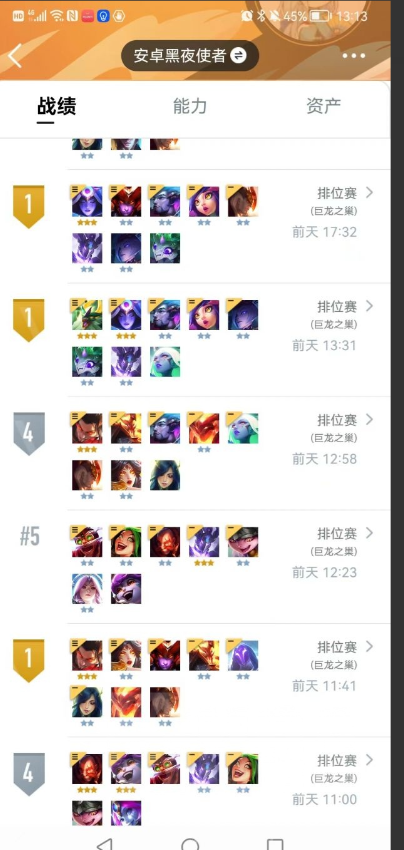This screenshot has width=404, height=850.
Task: Expand the 前天 17:32 ranked match chevron
Action: [369, 192]
